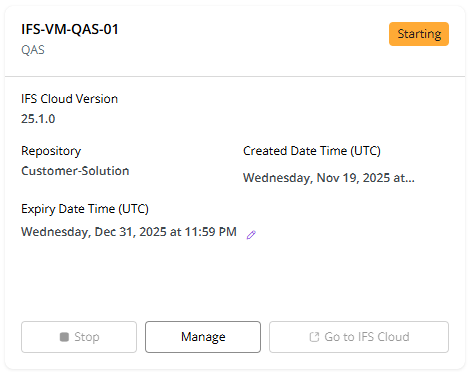Screen dimensions: 470x372
Task: Click the IFS Cloud Version label
Action: click(x=70, y=99)
